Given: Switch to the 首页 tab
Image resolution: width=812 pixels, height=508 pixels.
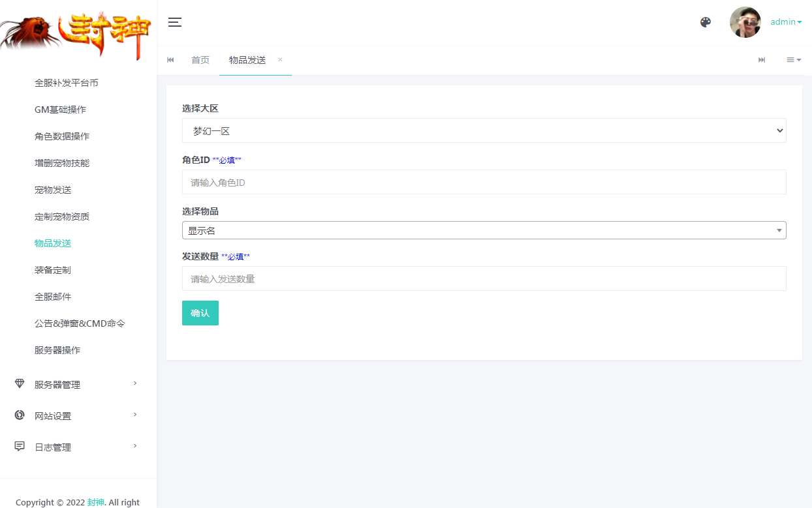Looking at the screenshot, I should point(200,59).
